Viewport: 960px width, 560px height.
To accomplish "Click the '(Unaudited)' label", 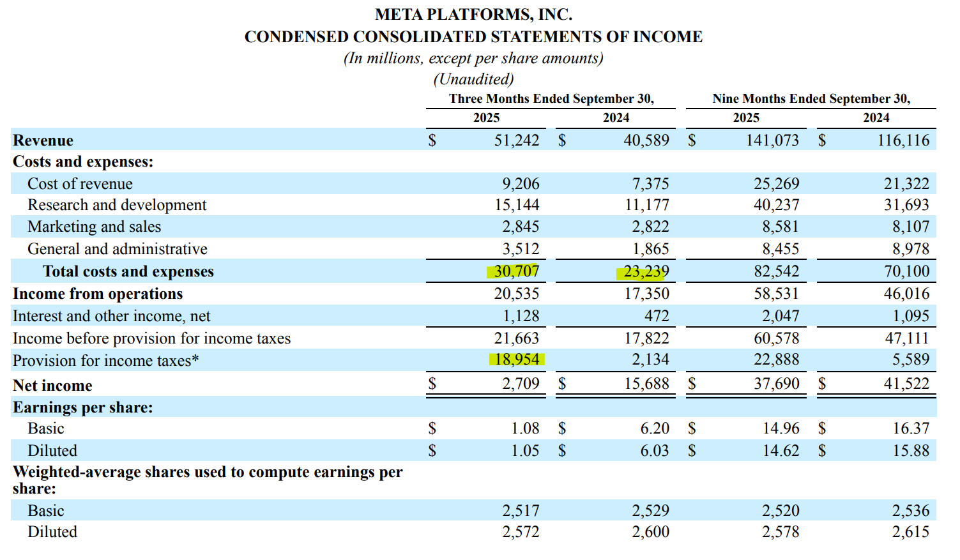I will [x=473, y=79].
